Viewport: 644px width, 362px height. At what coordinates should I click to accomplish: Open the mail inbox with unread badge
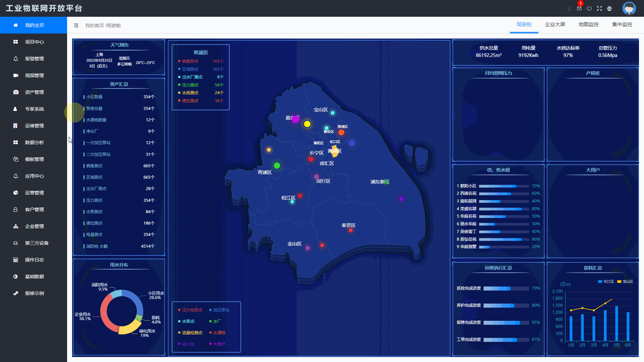579,8
